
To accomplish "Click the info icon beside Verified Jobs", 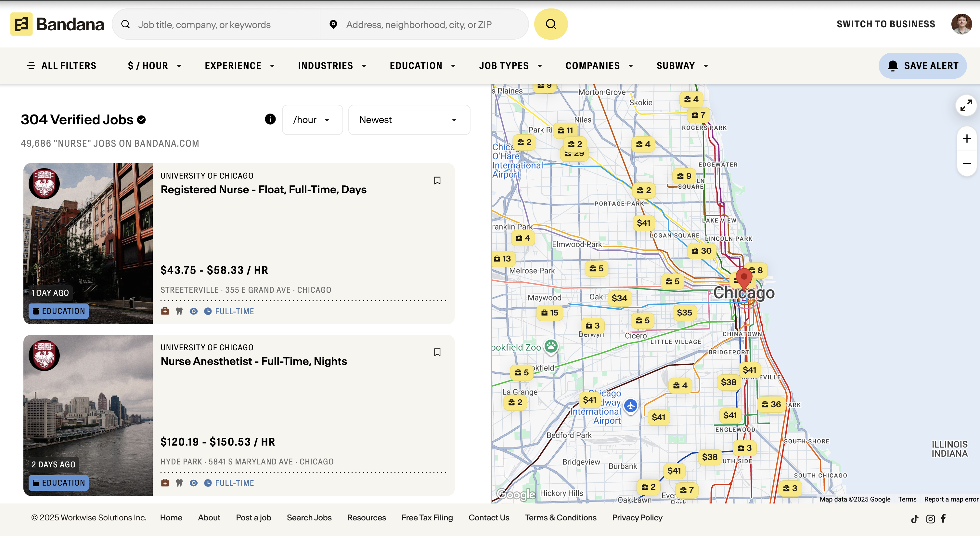I will coord(270,119).
